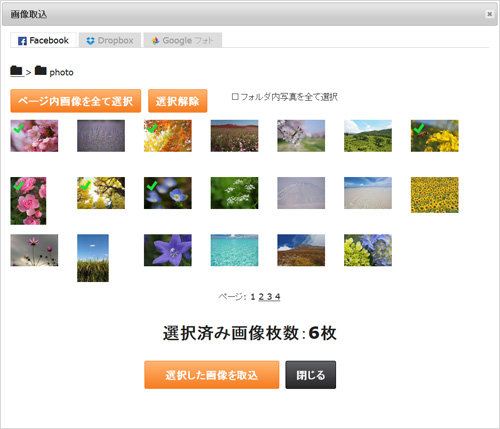Uncheck the orange autumn leaves thumbnail
The image size is (500, 429).
(168, 136)
